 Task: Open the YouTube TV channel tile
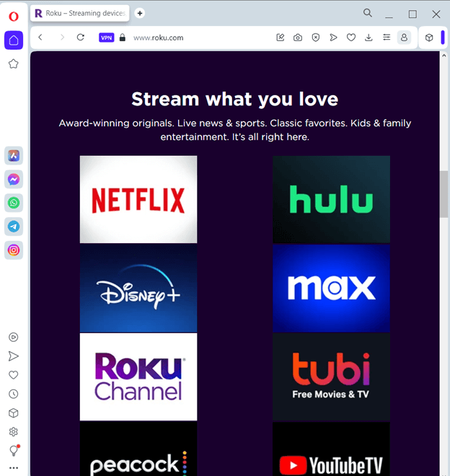point(331,449)
